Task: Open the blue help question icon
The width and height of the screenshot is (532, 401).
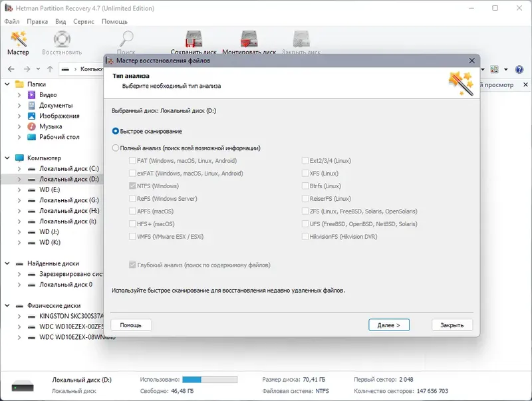Action: click(519, 70)
